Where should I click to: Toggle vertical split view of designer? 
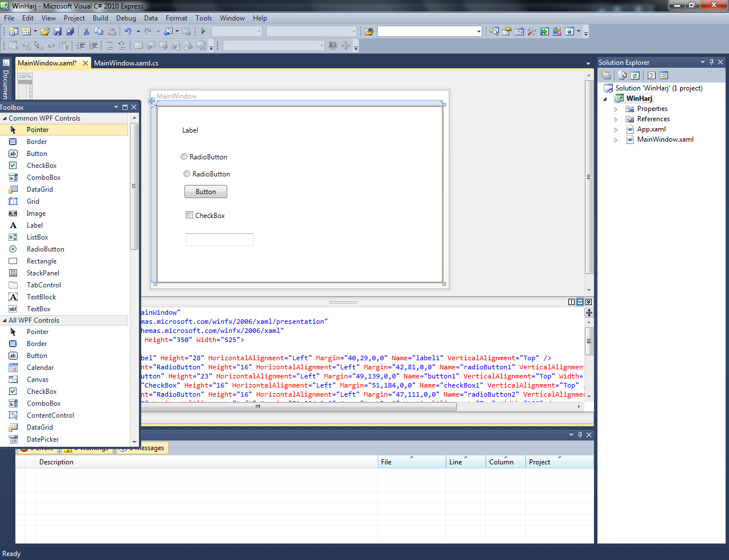(x=571, y=302)
